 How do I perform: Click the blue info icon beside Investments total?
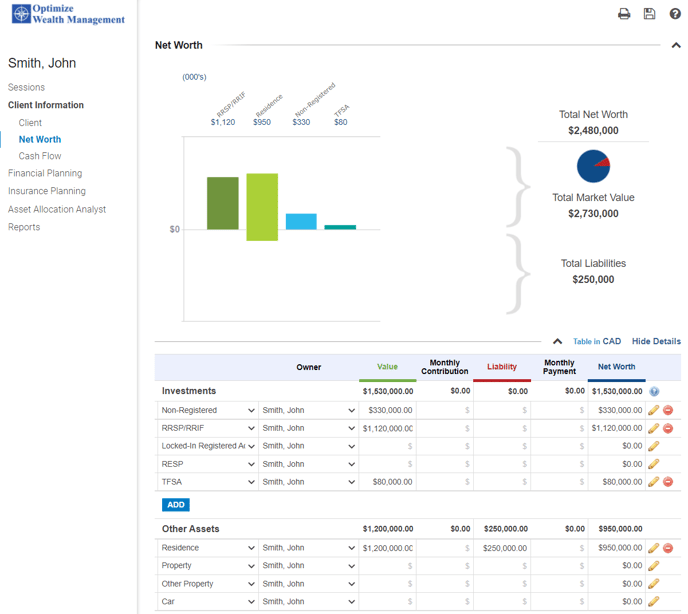click(x=654, y=392)
